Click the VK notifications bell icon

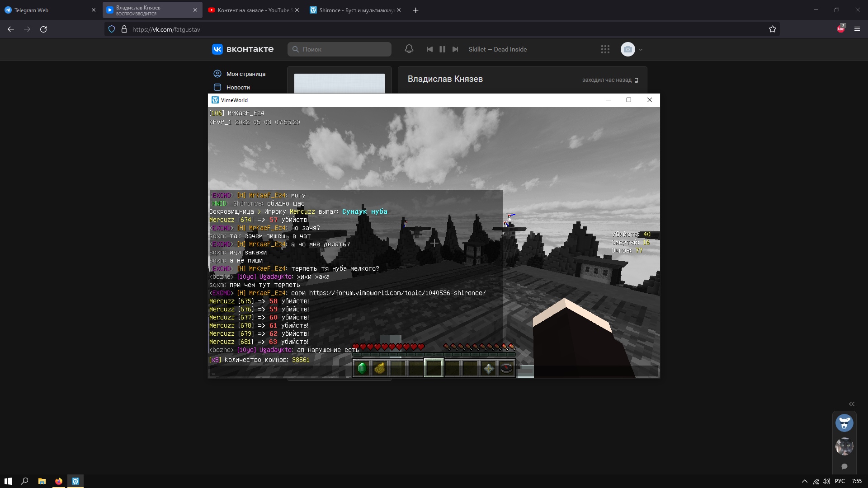click(409, 49)
